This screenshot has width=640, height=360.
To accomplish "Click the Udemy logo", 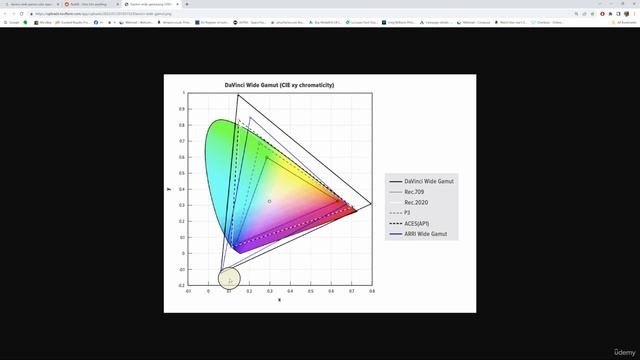I will coord(625,352).
